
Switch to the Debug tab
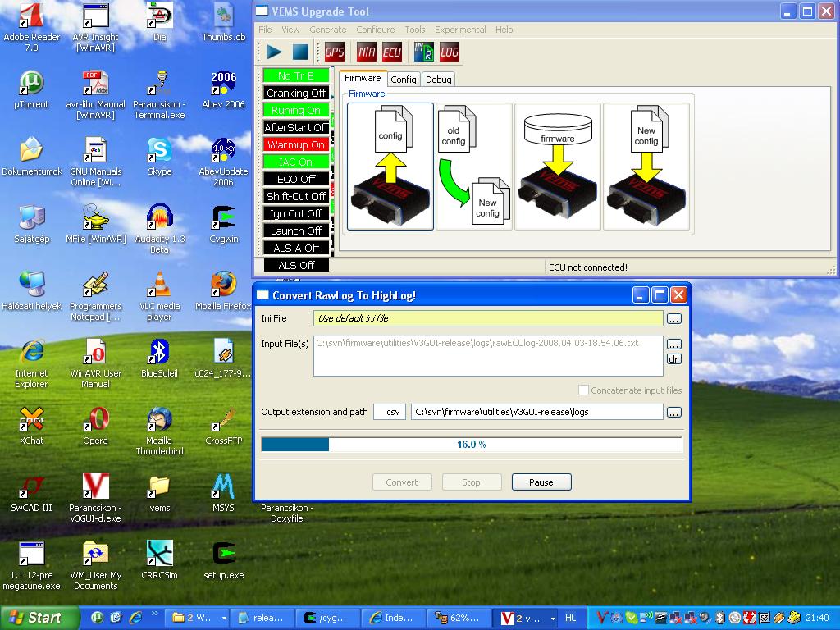click(438, 80)
